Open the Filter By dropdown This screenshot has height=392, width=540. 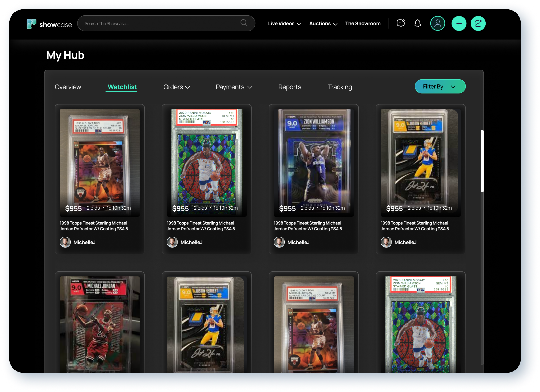(440, 86)
